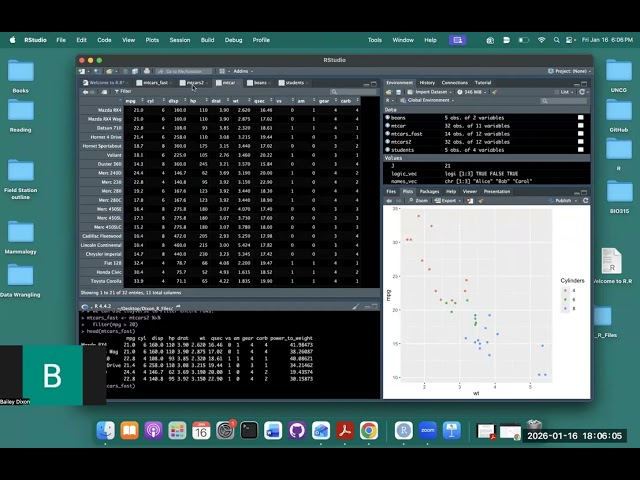
Task: Switch to the History tab
Action: tap(427, 82)
